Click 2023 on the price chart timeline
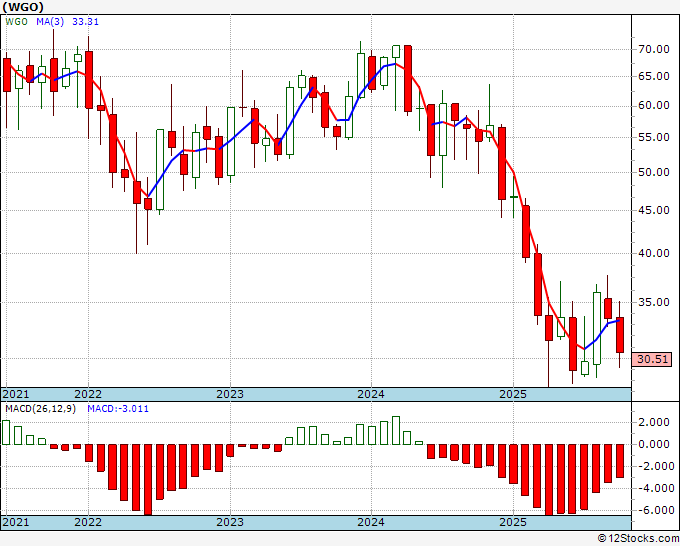680x546 pixels. point(230,394)
